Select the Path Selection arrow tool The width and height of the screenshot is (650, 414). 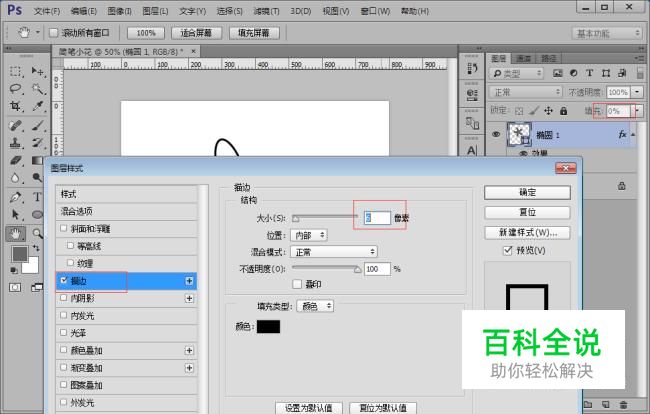coord(16,214)
